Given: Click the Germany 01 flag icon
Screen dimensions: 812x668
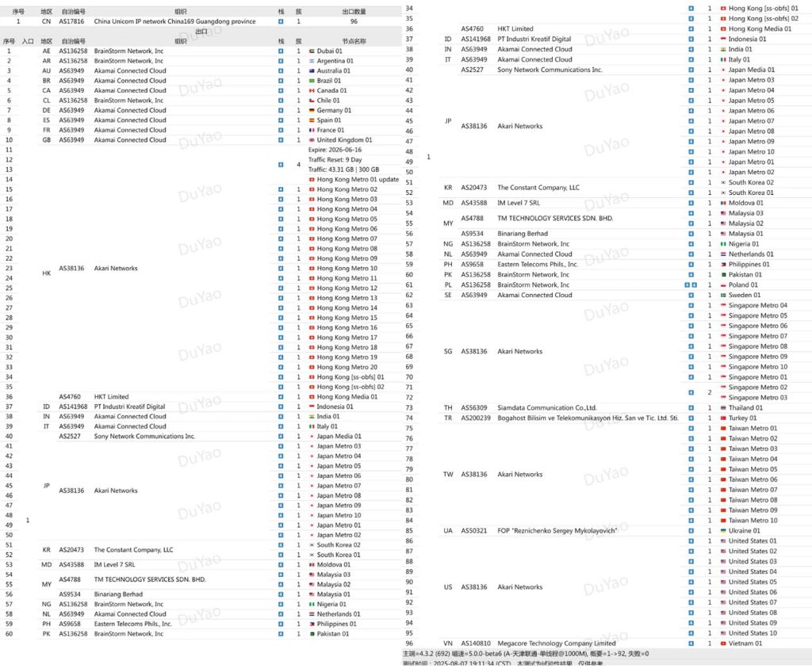Looking at the screenshot, I should tap(312, 110).
